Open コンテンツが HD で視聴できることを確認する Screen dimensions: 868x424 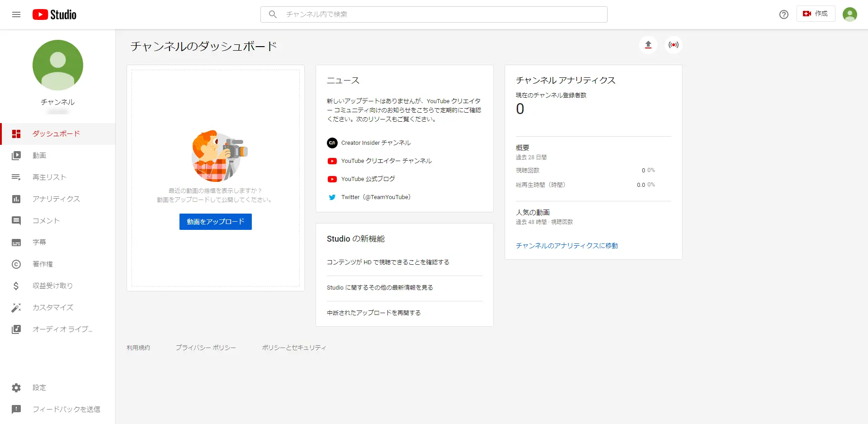[x=388, y=262]
